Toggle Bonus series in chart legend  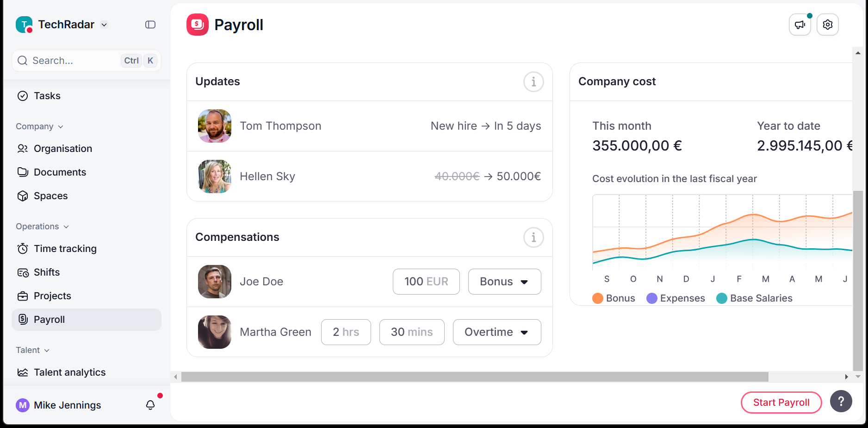(614, 298)
